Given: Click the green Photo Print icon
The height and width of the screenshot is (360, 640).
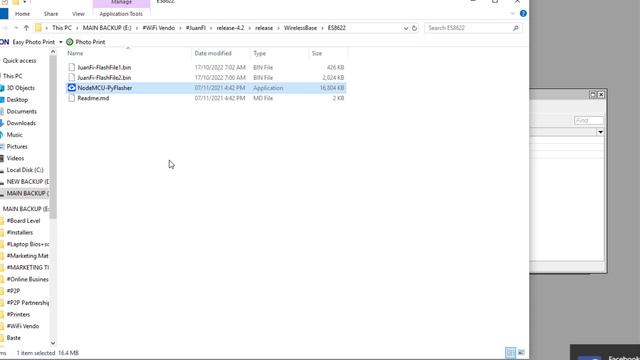Looking at the screenshot, I should 70,42.
